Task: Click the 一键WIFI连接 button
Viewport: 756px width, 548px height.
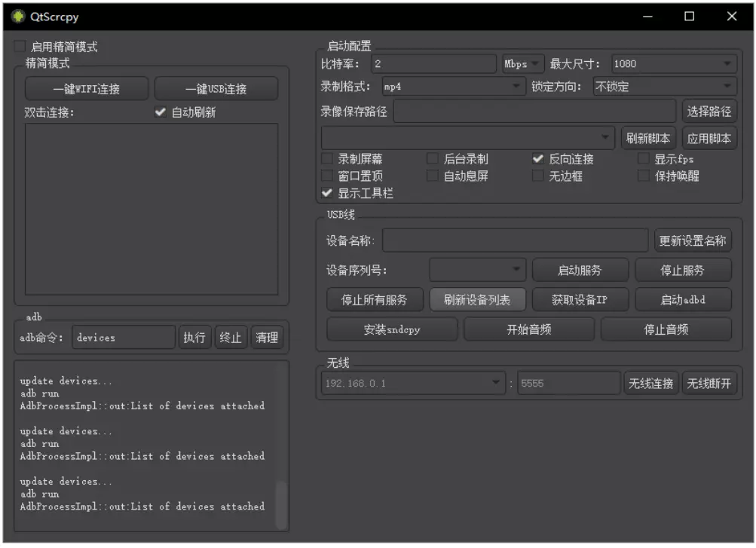Action: (x=87, y=89)
